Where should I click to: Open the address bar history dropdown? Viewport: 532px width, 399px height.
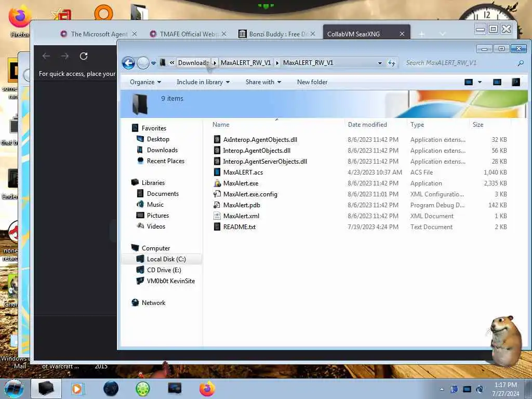click(x=380, y=63)
